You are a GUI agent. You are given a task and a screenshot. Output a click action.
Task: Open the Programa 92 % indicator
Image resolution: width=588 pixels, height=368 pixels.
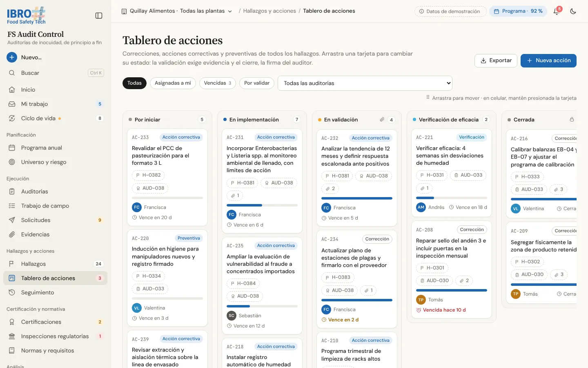518,11
